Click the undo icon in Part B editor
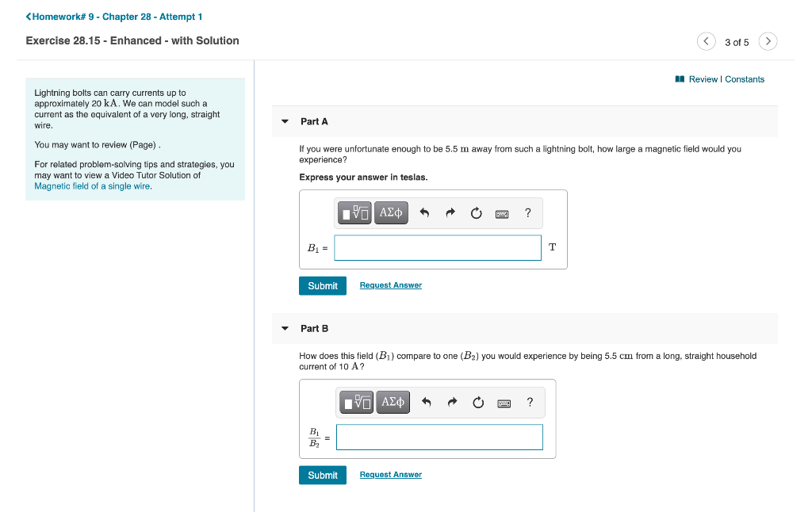The height and width of the screenshot is (512, 812). [427, 402]
